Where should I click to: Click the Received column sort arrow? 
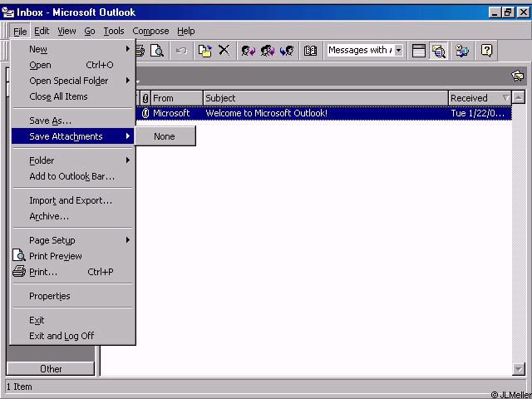[x=505, y=98]
